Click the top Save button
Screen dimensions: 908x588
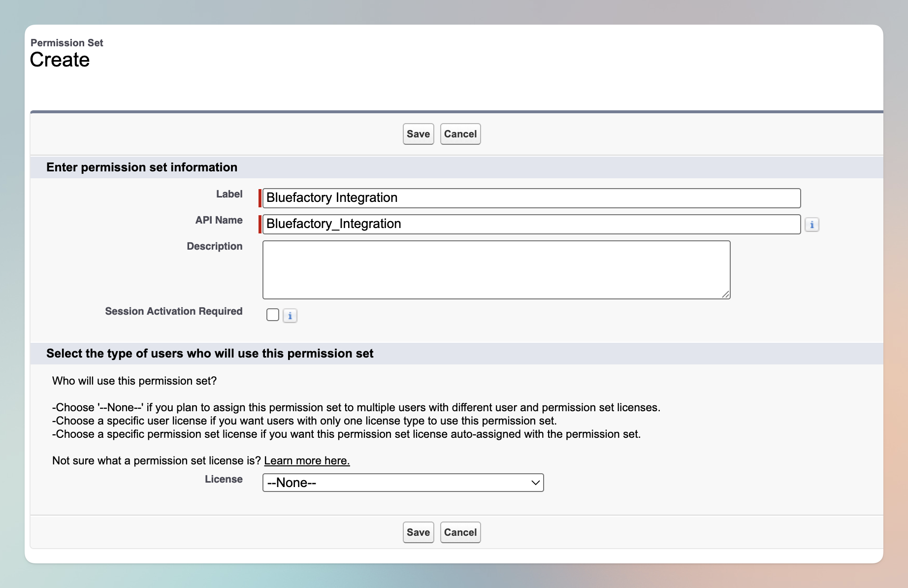[419, 134]
